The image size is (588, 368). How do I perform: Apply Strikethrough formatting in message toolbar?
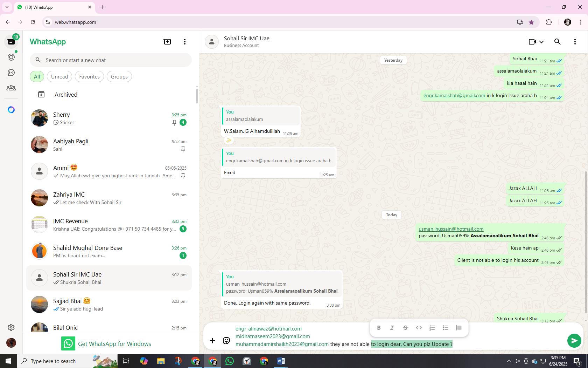(405, 328)
